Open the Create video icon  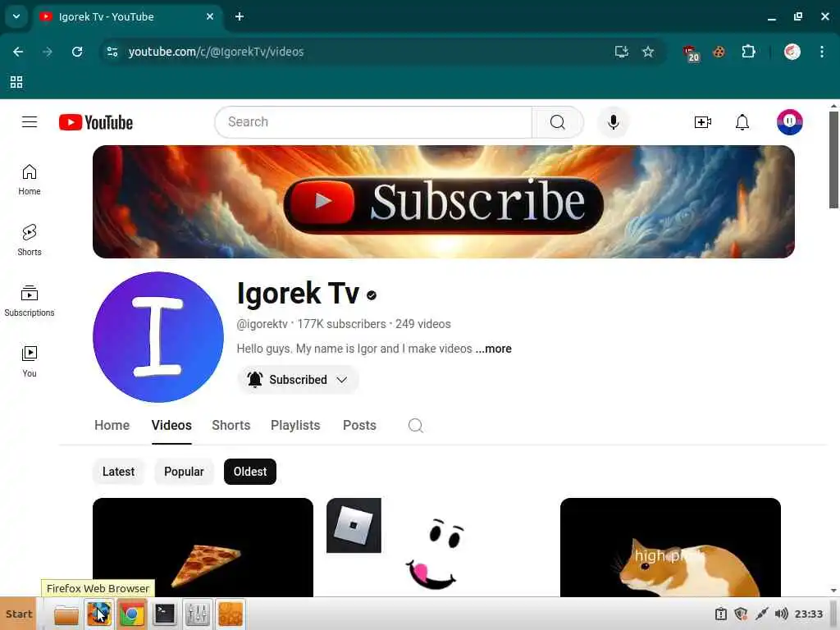coord(702,122)
